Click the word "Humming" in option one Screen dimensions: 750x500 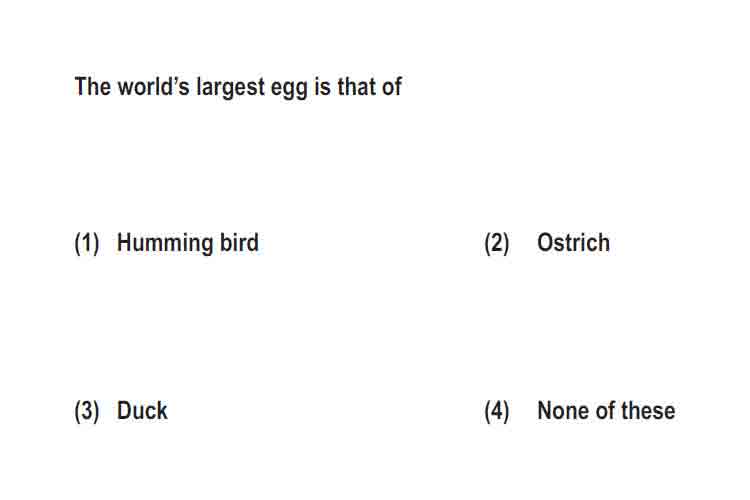click(x=165, y=243)
